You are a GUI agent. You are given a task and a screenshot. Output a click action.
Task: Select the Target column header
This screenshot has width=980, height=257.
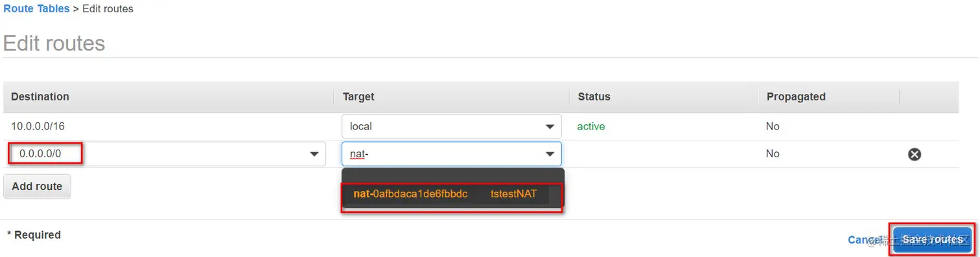(x=358, y=96)
